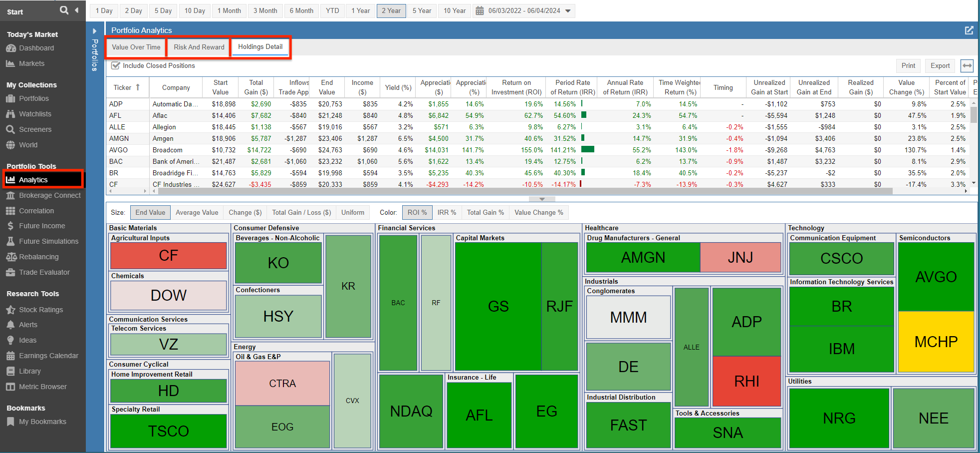Collapse table using the splitter arrow
The image size is (980, 453).
[x=542, y=199]
